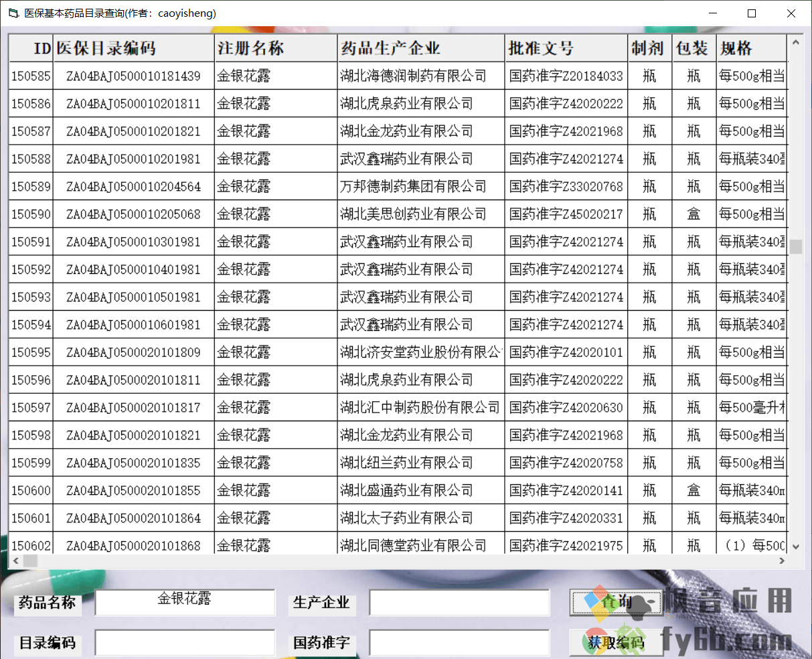Click the ID column header

click(31, 48)
